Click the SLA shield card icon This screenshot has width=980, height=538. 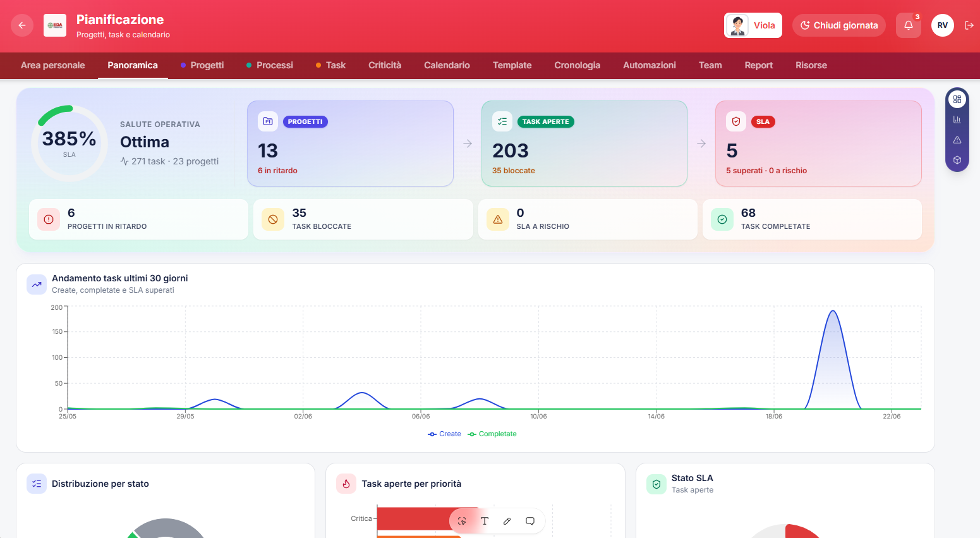pos(736,121)
